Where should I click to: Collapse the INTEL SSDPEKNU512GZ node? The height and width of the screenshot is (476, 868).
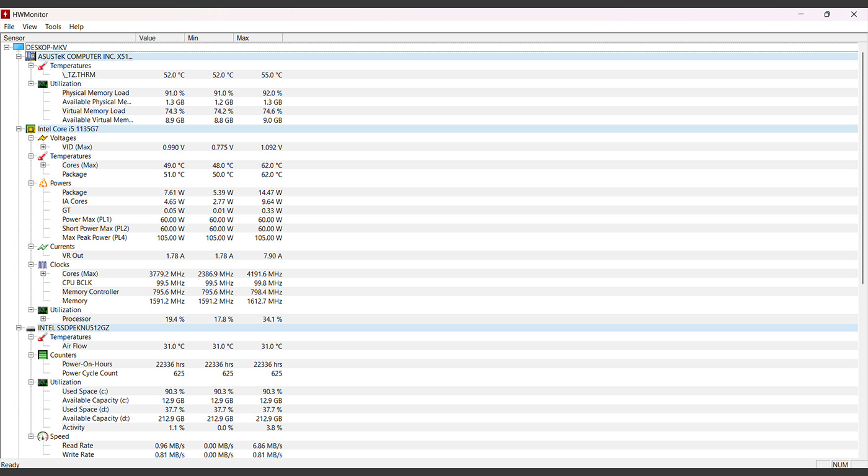pos(19,328)
